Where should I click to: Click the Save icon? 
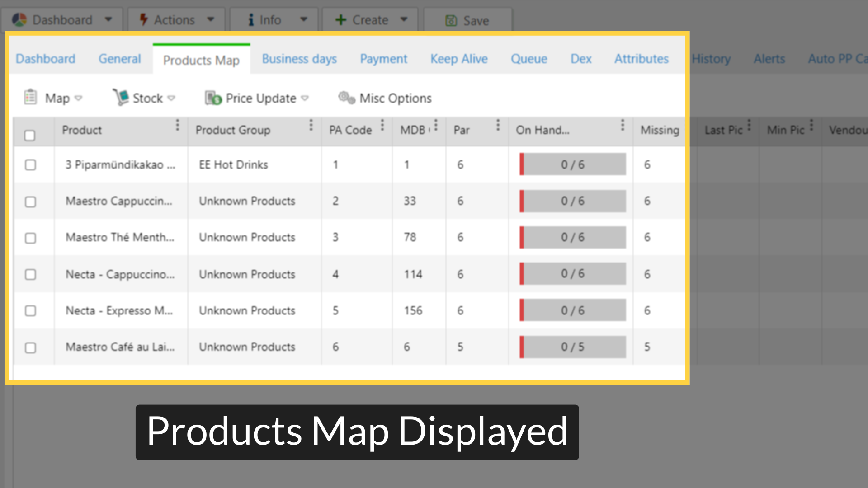pyautogui.click(x=451, y=20)
